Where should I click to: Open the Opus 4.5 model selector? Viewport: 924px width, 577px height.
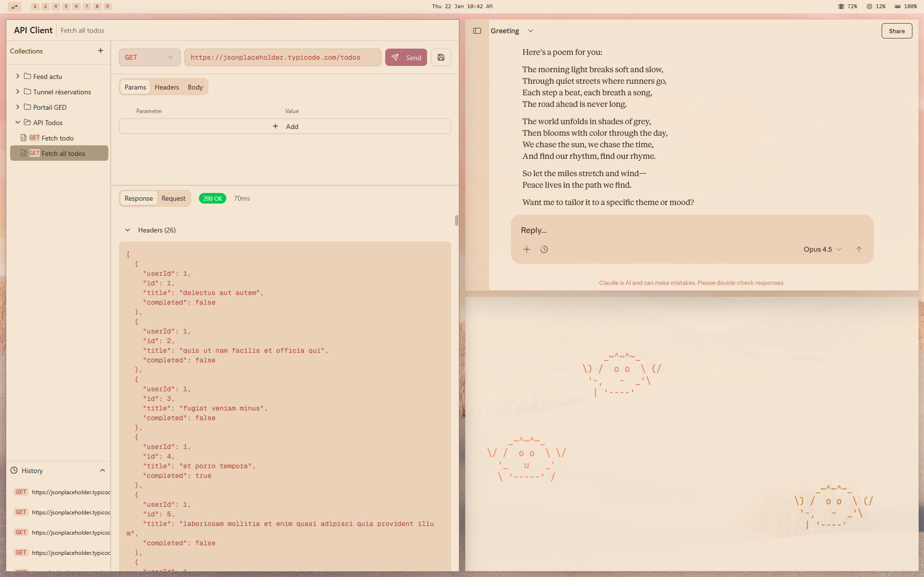pyautogui.click(x=822, y=249)
